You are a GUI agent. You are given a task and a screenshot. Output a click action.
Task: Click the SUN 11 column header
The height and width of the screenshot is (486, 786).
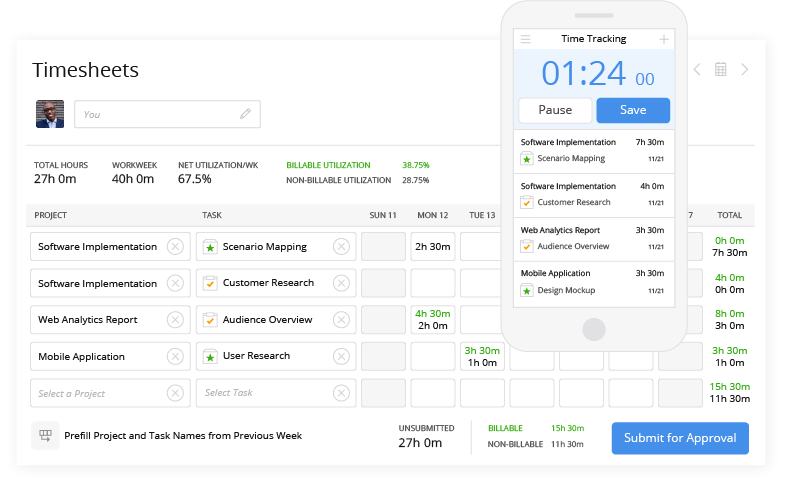click(383, 215)
